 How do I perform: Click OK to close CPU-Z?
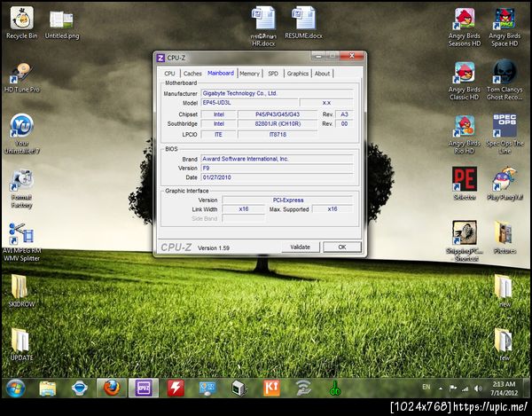tap(341, 247)
